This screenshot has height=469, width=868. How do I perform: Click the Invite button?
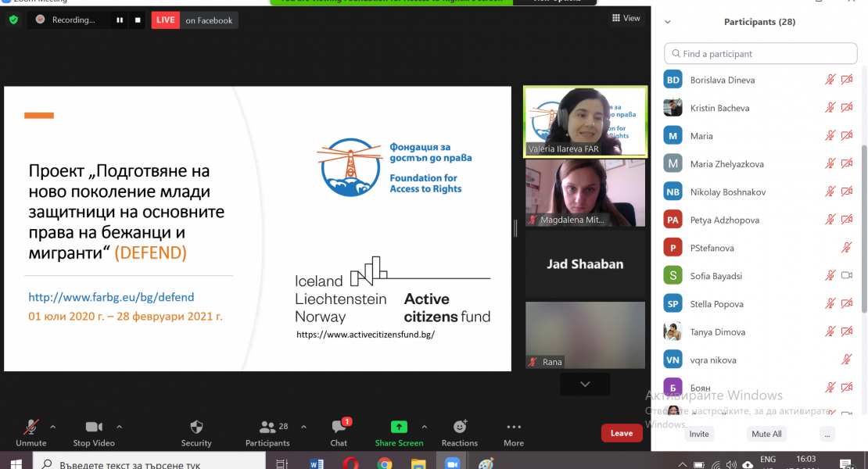[698, 434]
